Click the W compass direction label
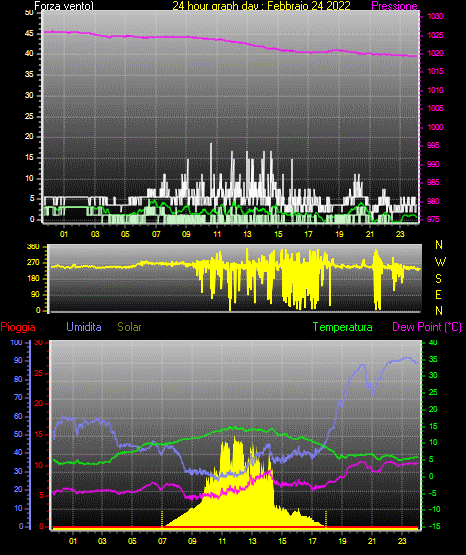466x555 pixels. pos(440,262)
